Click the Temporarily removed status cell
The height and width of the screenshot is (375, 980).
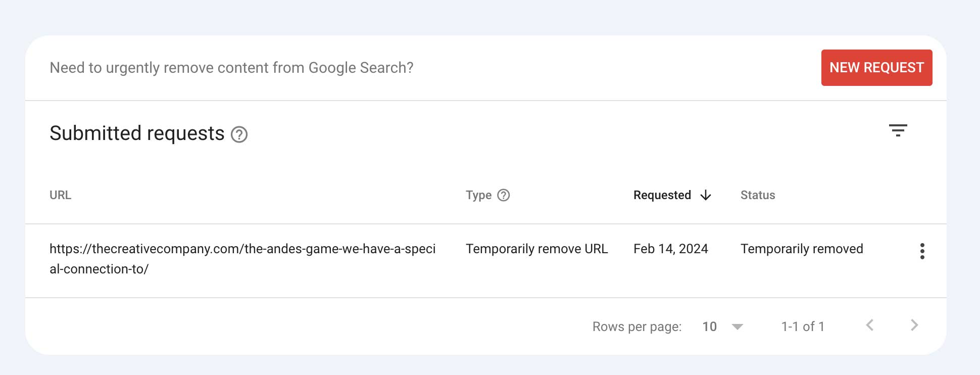[x=802, y=249]
